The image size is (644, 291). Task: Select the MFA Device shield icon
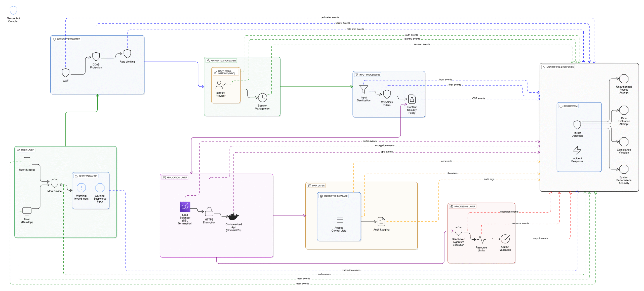tap(54, 183)
